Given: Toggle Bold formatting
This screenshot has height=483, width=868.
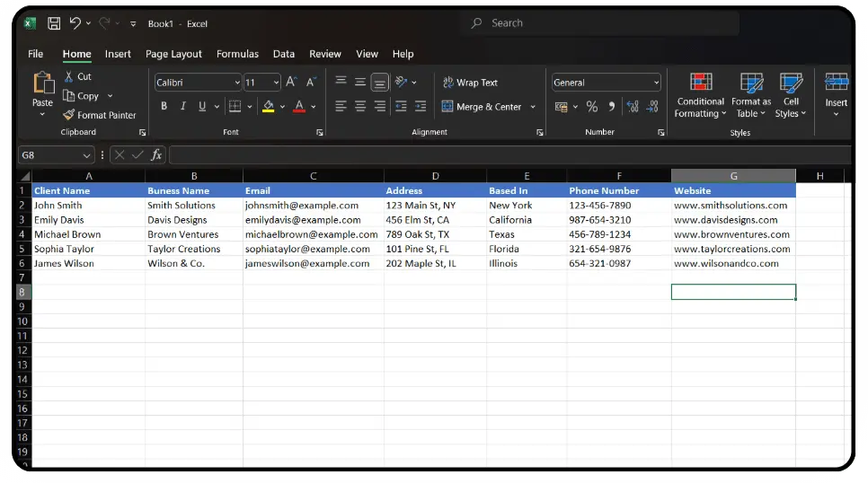Looking at the screenshot, I should (164, 107).
